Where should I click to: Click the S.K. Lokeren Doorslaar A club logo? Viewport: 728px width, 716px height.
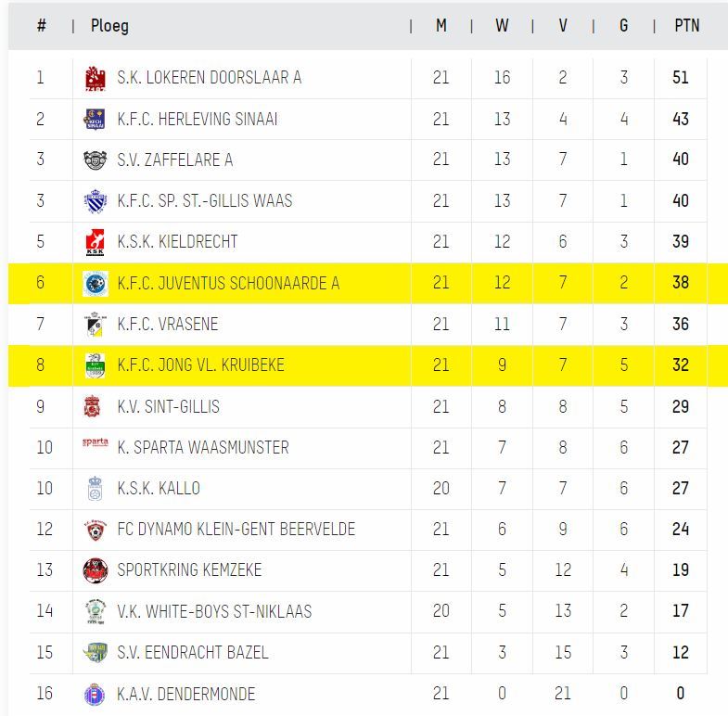(x=95, y=79)
